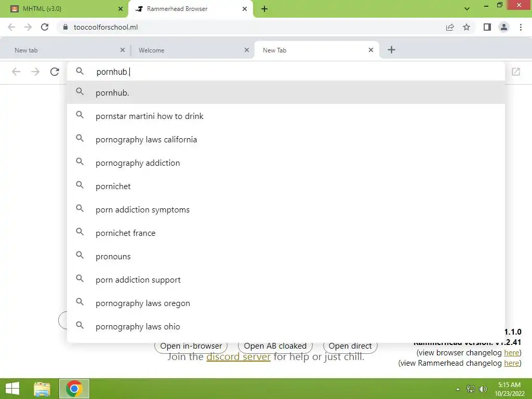The image size is (532, 399).
Task: Select 'pronouns' suggestion
Action: pyautogui.click(x=286, y=257)
